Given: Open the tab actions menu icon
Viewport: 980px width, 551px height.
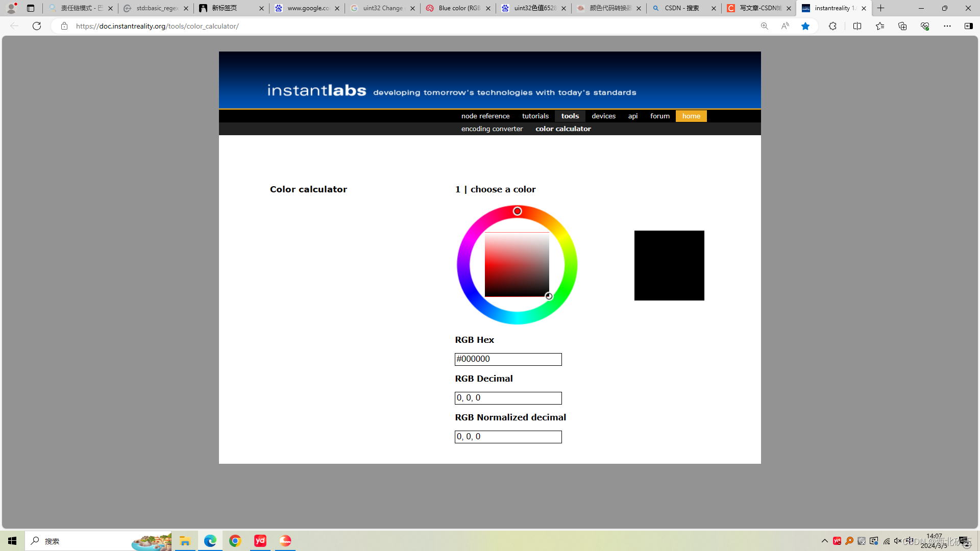Looking at the screenshot, I should click(31, 8).
